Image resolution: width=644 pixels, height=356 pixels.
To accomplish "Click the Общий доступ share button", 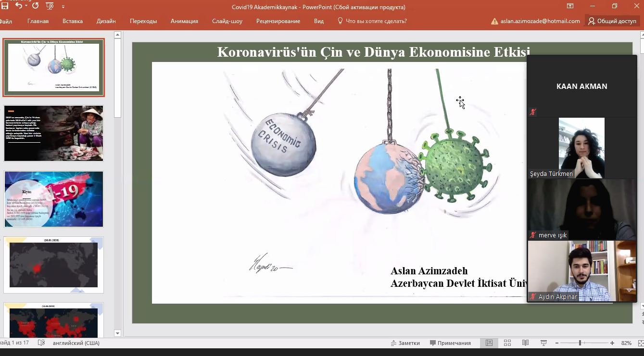I will tap(612, 21).
